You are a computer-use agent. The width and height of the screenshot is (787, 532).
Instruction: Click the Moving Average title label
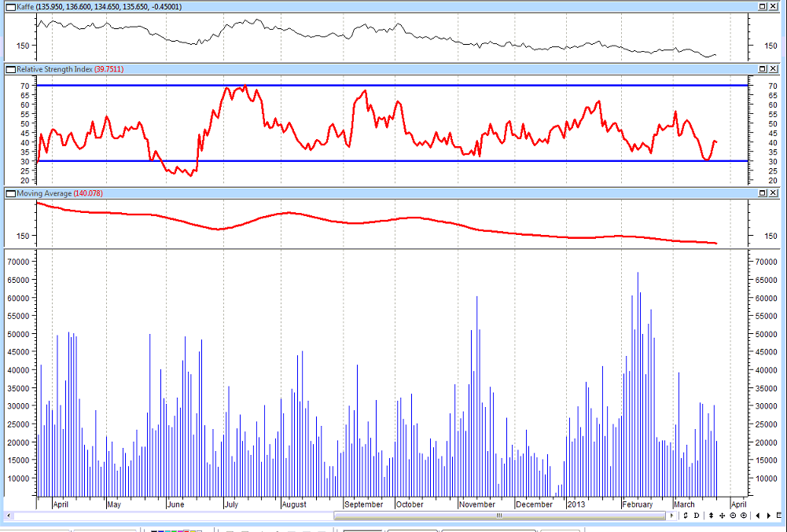[x=44, y=193]
